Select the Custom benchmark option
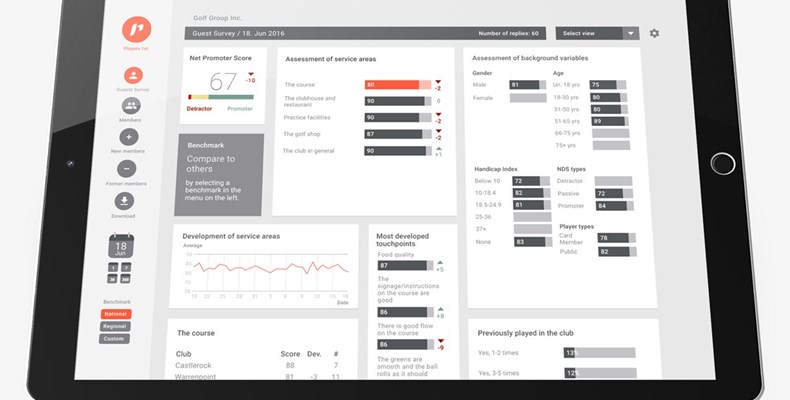 coord(115,339)
